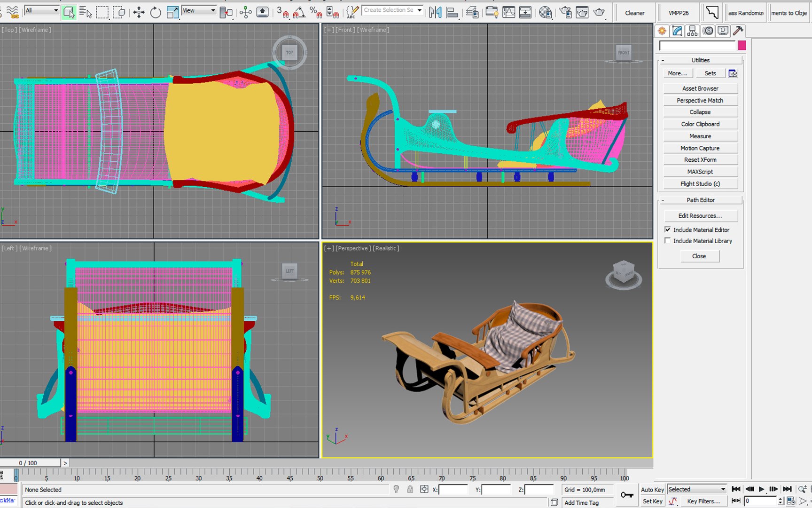Switch to Hierarchy panel tab
The height and width of the screenshot is (508, 812).
point(692,31)
